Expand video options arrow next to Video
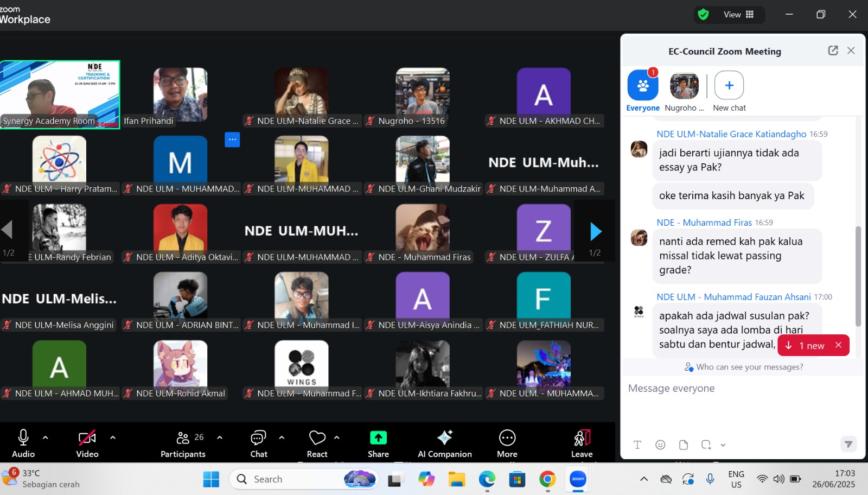Viewport: 868px width, 495px height. point(113,437)
